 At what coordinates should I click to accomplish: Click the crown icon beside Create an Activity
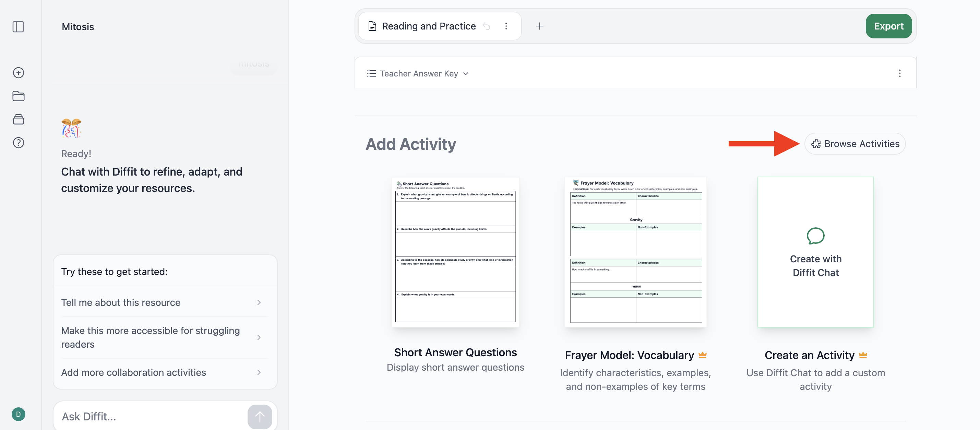(x=863, y=355)
